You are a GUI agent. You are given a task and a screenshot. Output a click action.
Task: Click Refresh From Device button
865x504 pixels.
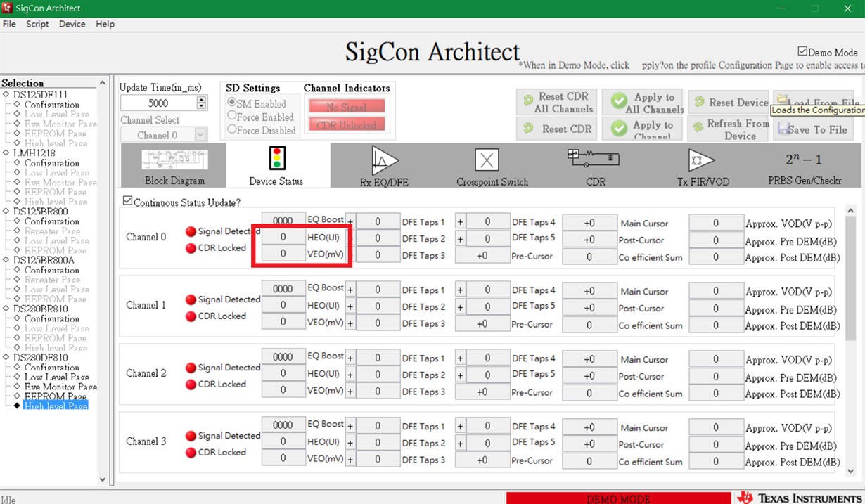(729, 129)
